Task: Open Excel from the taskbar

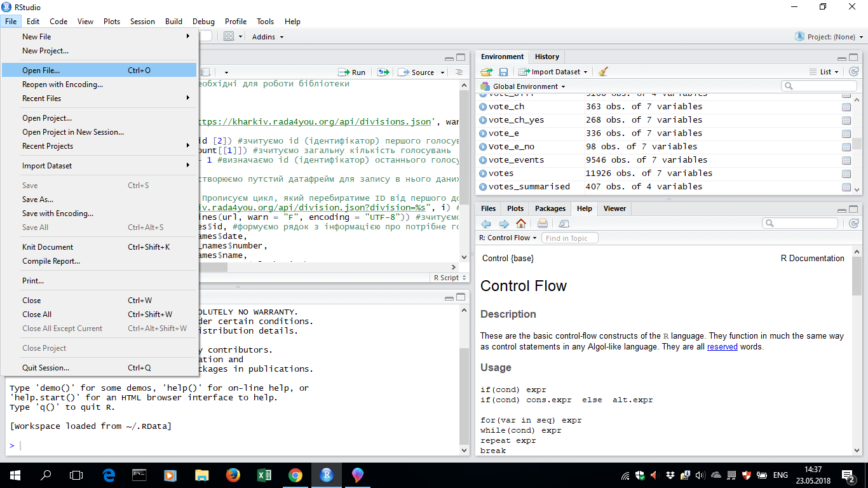Action: coord(264,475)
